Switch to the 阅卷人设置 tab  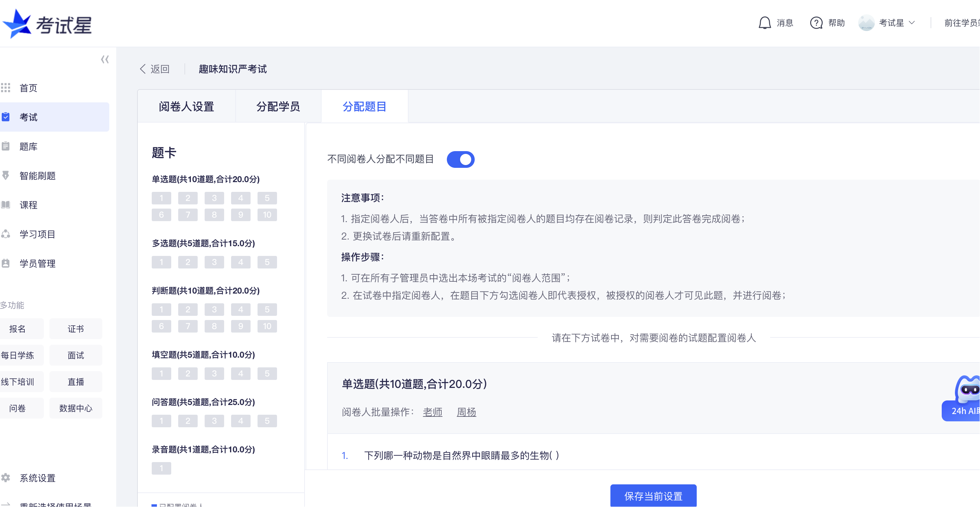coord(186,107)
